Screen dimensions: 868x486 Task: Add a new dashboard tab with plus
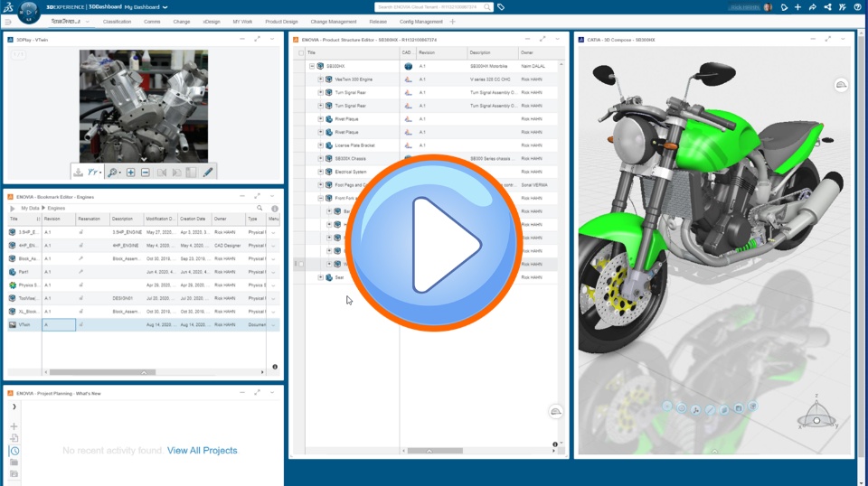(452, 22)
